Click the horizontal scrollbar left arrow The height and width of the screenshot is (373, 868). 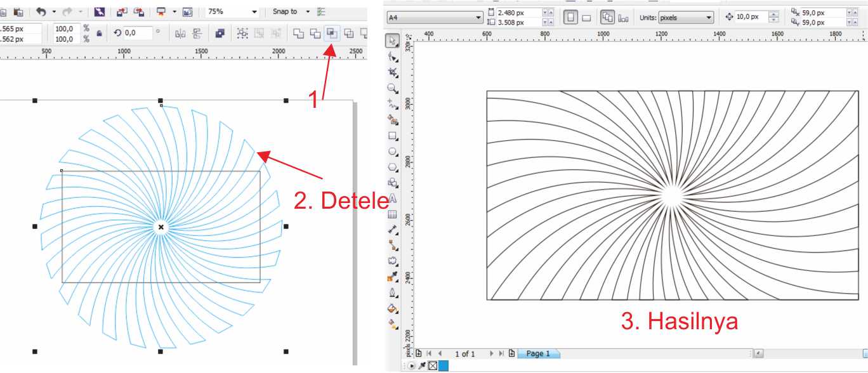(759, 353)
